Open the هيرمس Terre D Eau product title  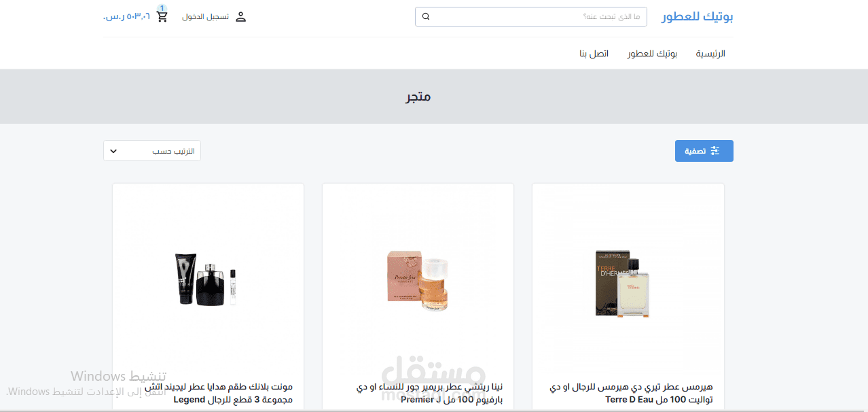tap(632, 393)
